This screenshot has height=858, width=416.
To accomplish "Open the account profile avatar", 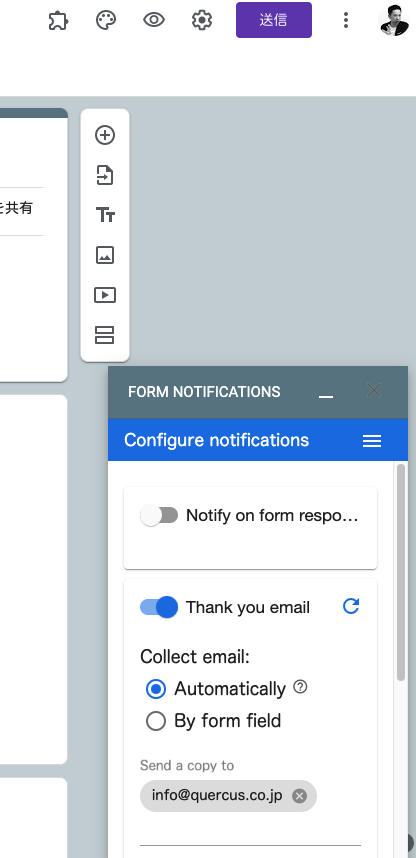I will 394,20.
